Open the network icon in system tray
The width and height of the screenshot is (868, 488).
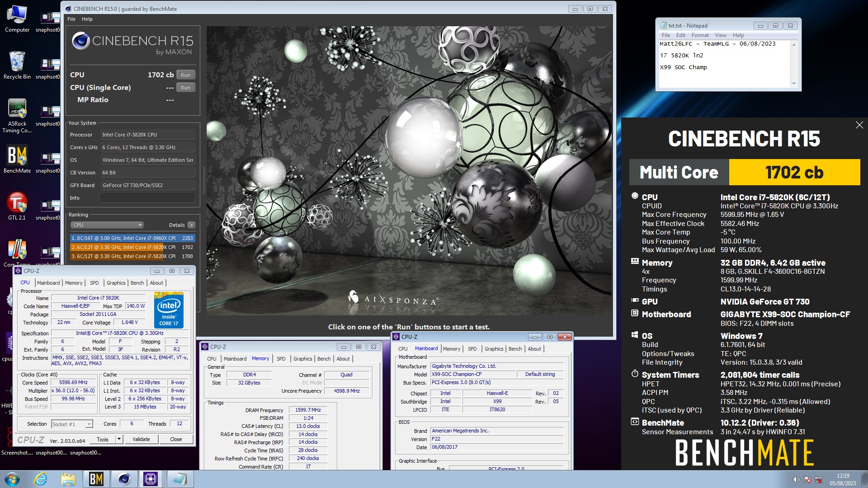point(818,479)
